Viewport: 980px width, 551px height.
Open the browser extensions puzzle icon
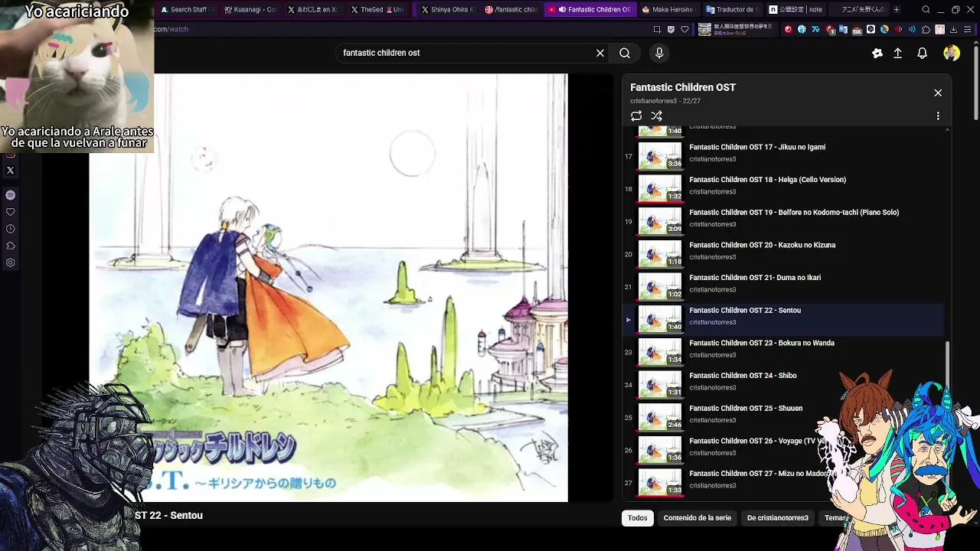(x=926, y=29)
